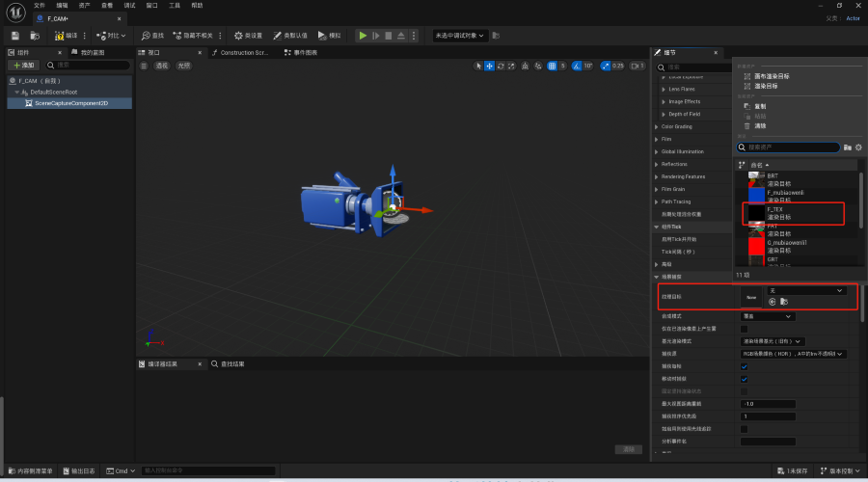This screenshot has height=482, width=868.
Task: Click the frame-advance skip button
Action: (x=376, y=36)
